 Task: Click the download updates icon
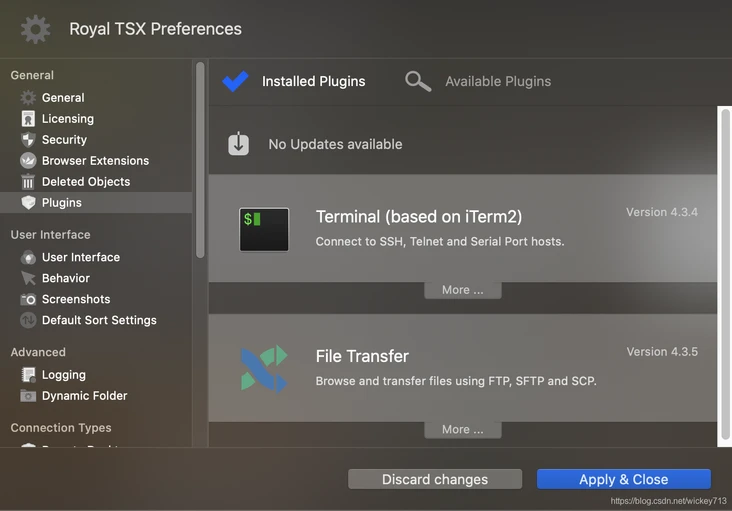click(x=239, y=143)
